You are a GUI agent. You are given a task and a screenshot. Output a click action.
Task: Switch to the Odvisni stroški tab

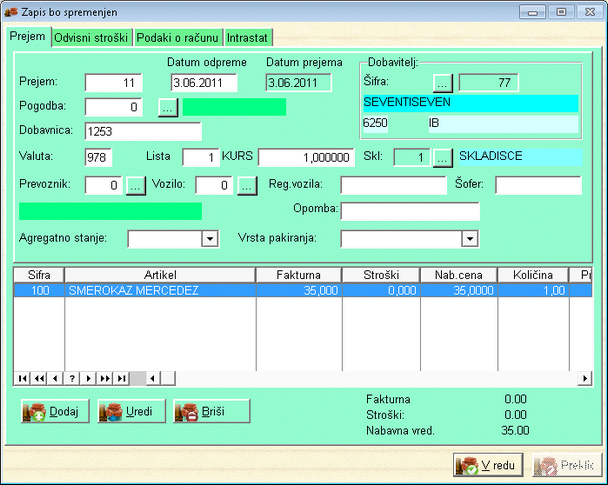(x=92, y=37)
